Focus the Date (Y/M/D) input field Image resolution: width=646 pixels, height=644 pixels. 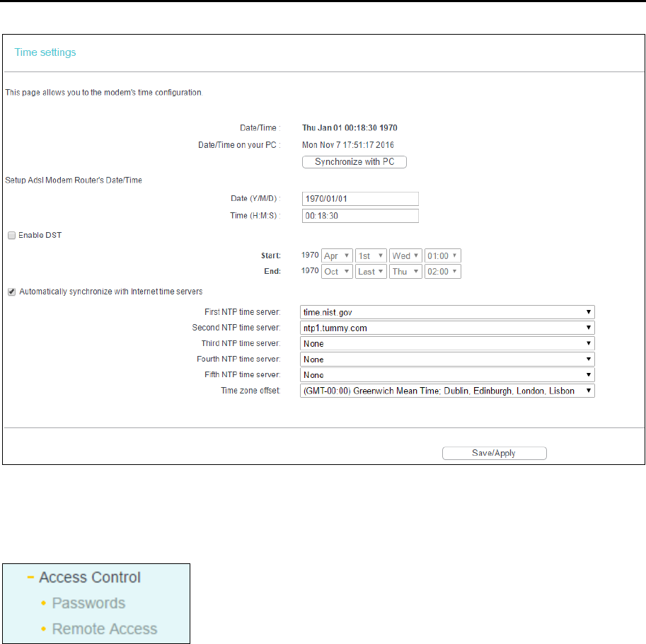[x=360, y=199]
